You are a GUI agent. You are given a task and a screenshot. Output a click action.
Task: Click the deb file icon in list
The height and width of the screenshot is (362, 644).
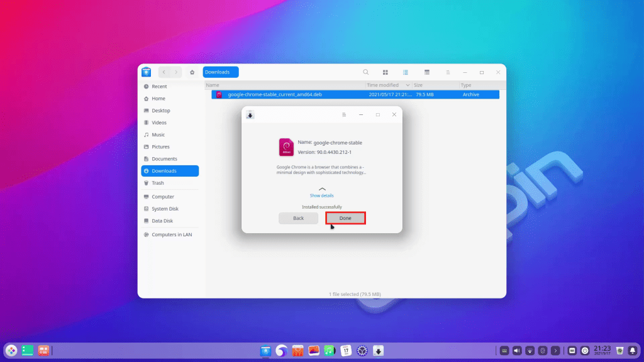tap(219, 94)
